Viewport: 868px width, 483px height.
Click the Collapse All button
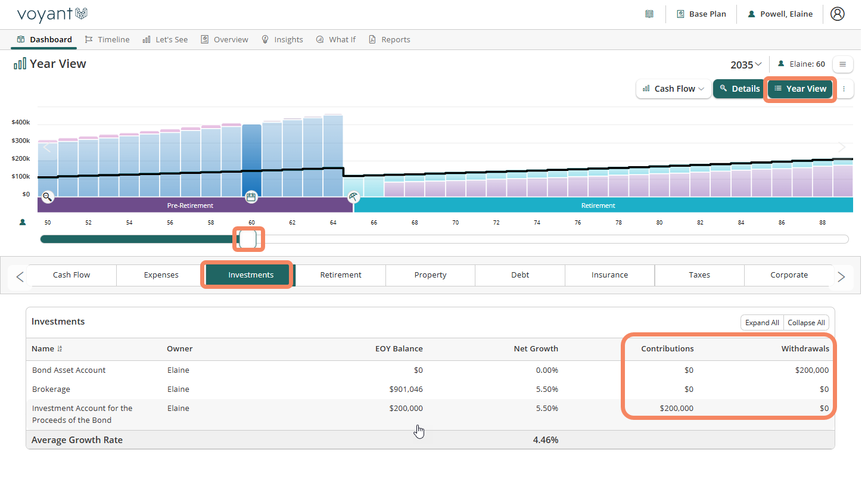click(x=806, y=322)
